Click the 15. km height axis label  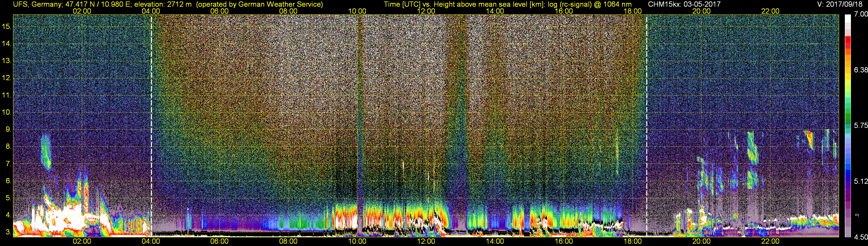click(x=7, y=26)
